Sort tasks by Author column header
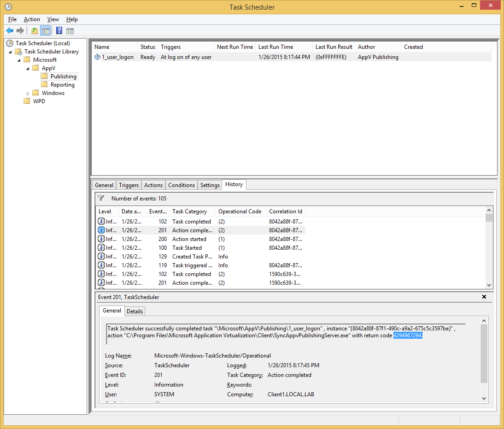The width and height of the screenshot is (504, 429). coord(378,47)
